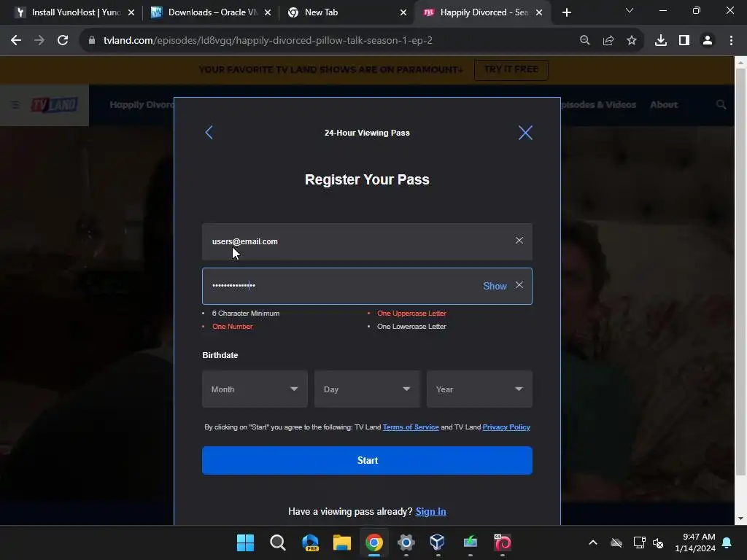Image resolution: width=747 pixels, height=560 pixels.
Task: Open a new browser tab
Action: [566, 12]
